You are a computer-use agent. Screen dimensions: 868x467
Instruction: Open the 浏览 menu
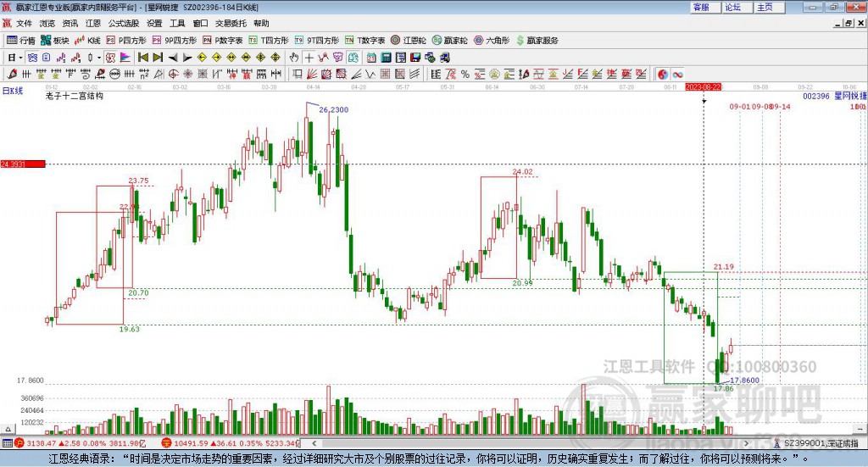[47, 23]
